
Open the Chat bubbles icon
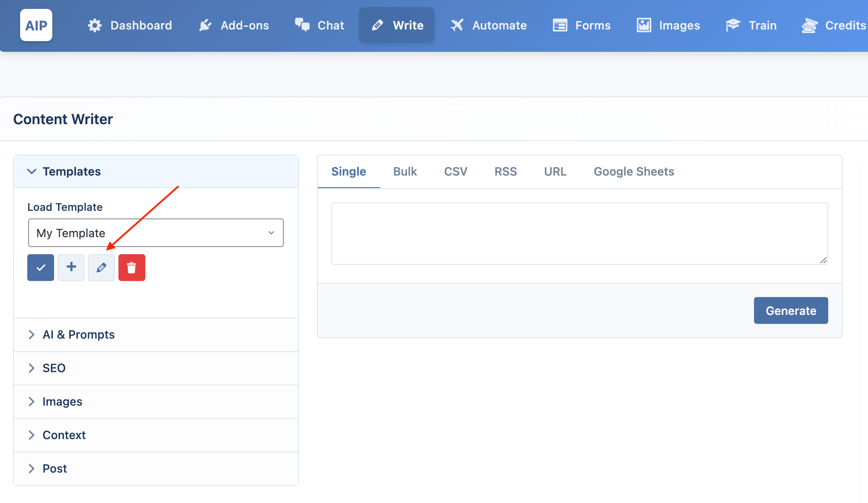[x=302, y=25]
